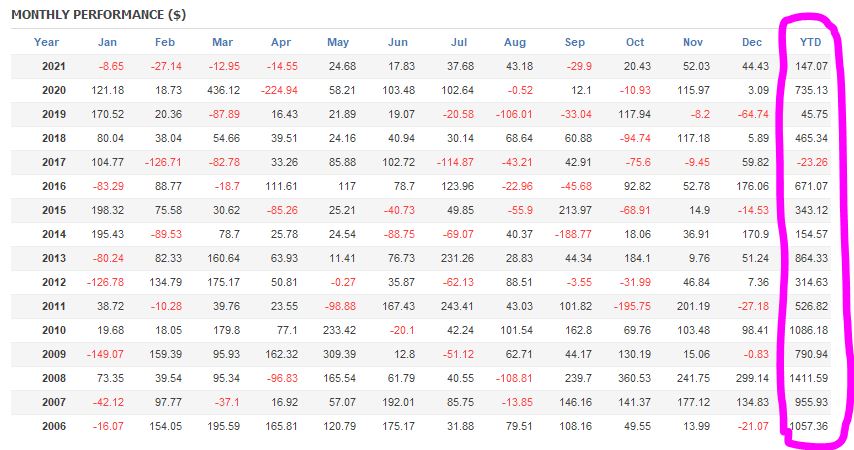Select the Sep column header
The image size is (854, 450).
(x=575, y=42)
